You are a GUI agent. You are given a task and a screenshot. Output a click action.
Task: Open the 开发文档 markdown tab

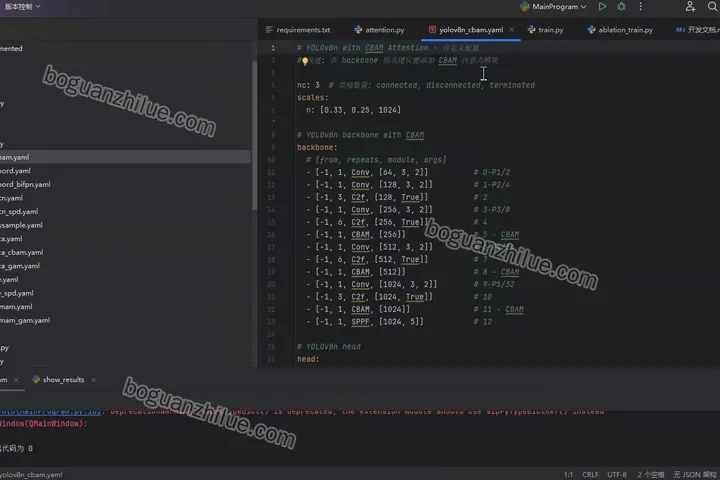pyautogui.click(x=698, y=30)
